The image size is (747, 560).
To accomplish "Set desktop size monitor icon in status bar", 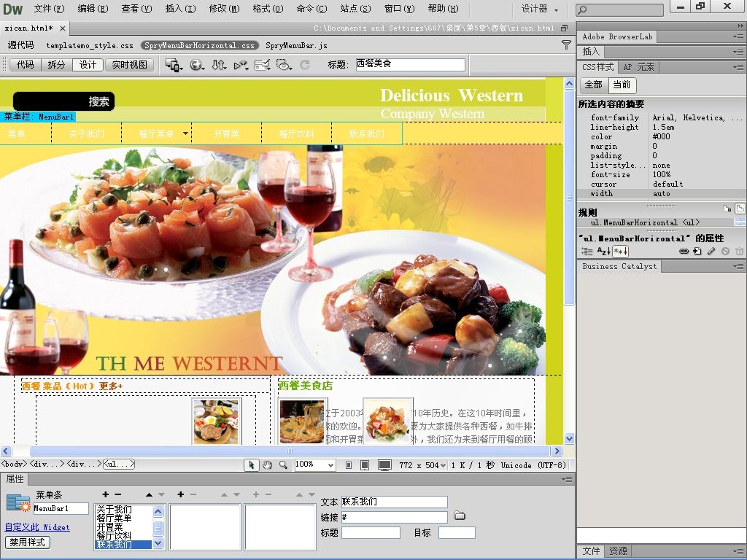I will click(x=384, y=465).
